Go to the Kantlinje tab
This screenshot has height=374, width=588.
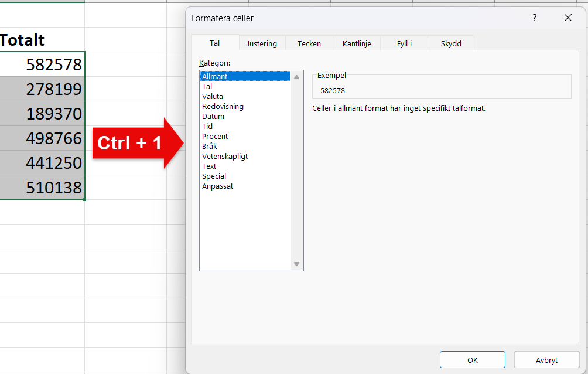[x=357, y=44]
